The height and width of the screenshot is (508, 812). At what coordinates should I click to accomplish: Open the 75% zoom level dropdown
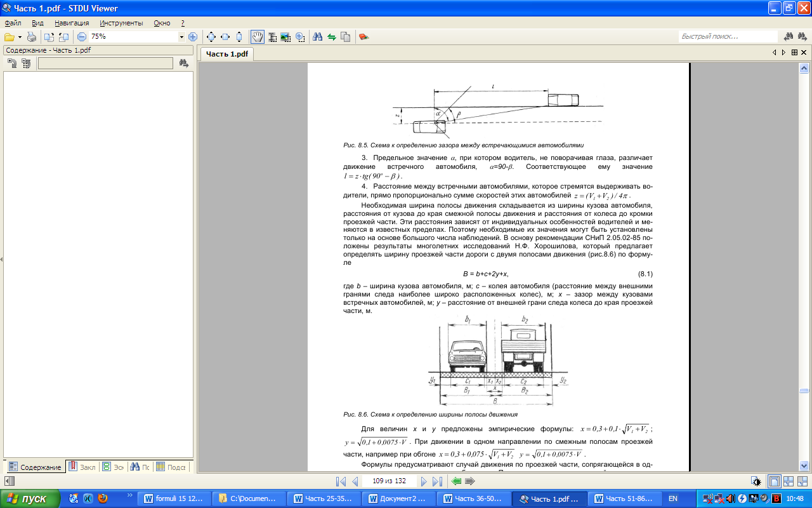pyautogui.click(x=181, y=37)
